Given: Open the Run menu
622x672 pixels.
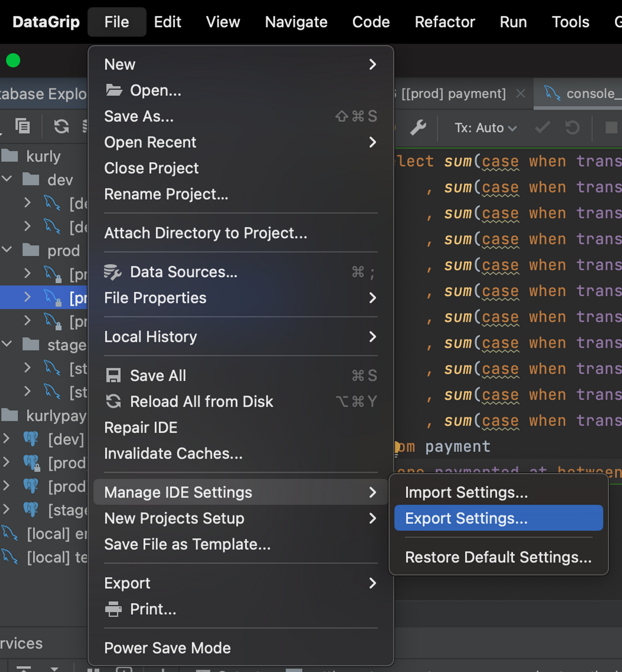Looking at the screenshot, I should (513, 22).
